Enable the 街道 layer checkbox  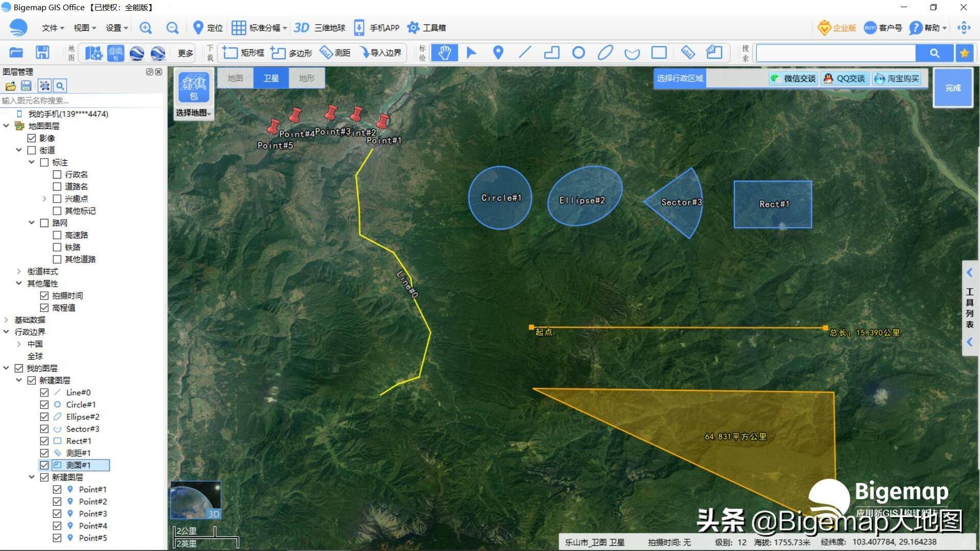[x=32, y=150]
